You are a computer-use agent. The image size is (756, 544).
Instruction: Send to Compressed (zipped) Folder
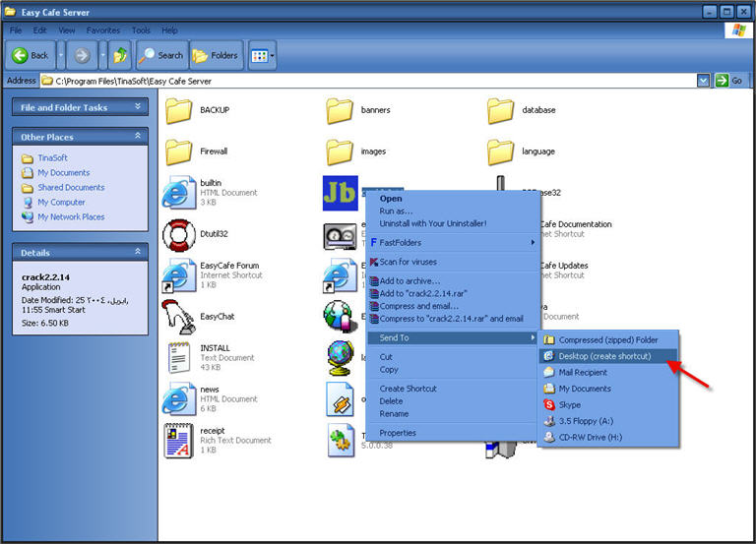point(608,339)
